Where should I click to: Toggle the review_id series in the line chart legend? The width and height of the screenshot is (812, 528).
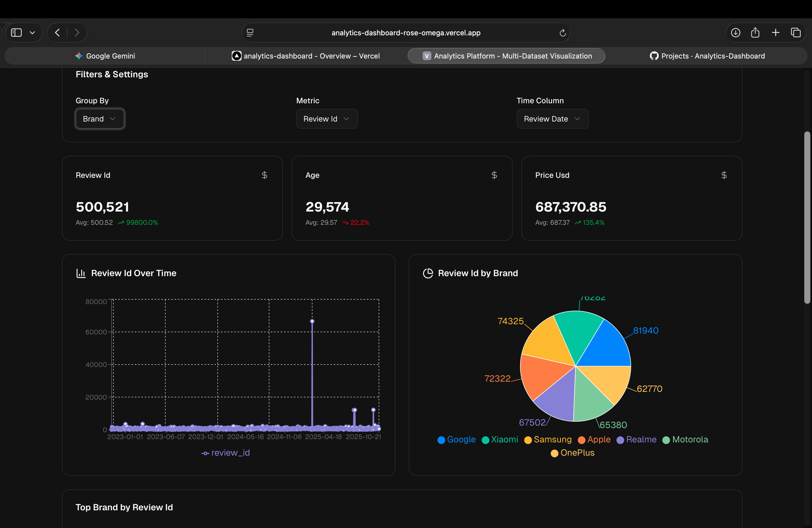point(225,452)
